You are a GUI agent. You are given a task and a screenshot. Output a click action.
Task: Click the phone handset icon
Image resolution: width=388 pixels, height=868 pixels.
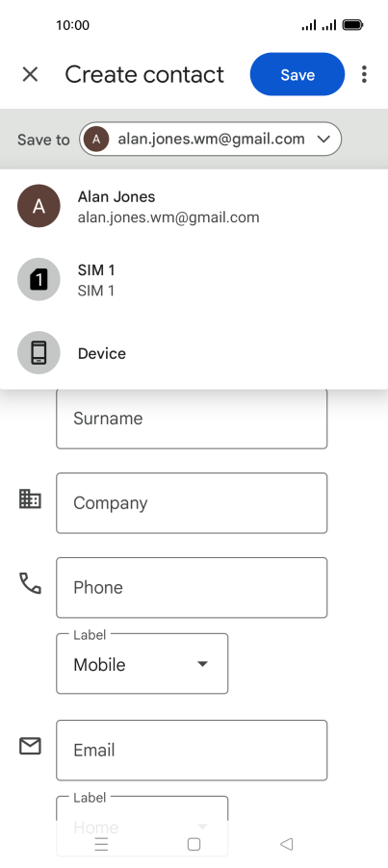point(30,583)
